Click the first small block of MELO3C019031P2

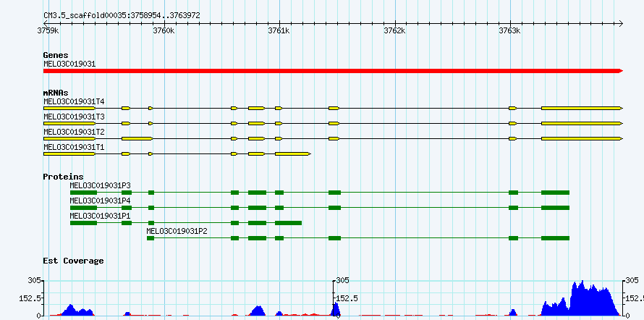pyautogui.click(x=151, y=238)
